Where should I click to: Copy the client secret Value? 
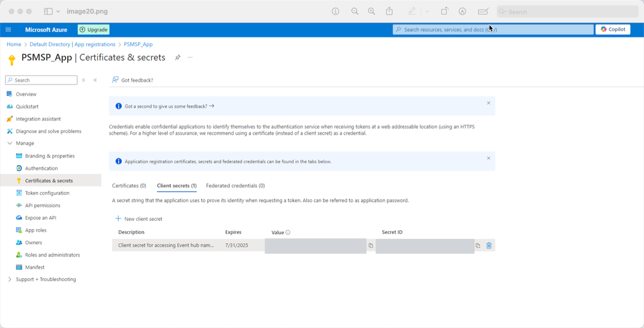pyautogui.click(x=371, y=245)
